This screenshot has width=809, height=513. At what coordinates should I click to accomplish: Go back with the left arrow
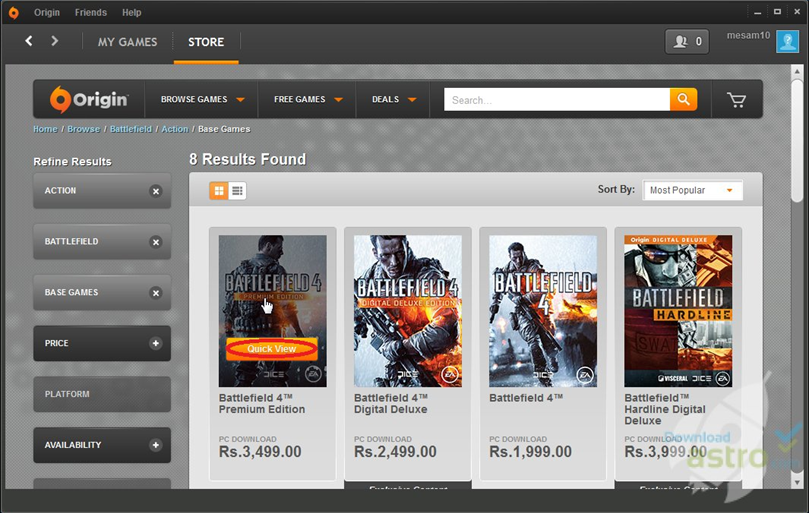tap(29, 41)
